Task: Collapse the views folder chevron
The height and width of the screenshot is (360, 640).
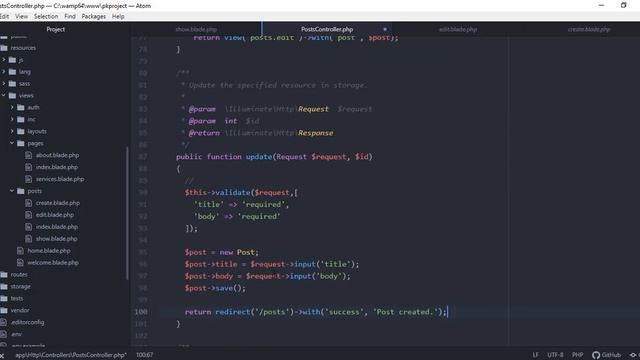Action: click(x=4, y=95)
